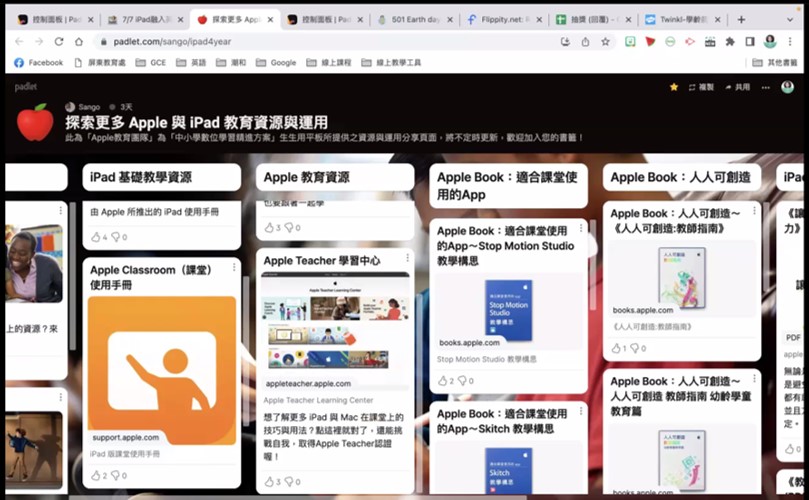The height and width of the screenshot is (500, 809).
Task: Click the 共用 share button
Action: tap(737, 87)
